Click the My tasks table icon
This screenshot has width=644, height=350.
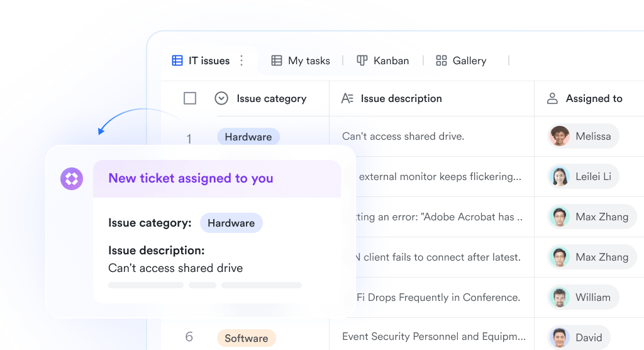tap(277, 60)
